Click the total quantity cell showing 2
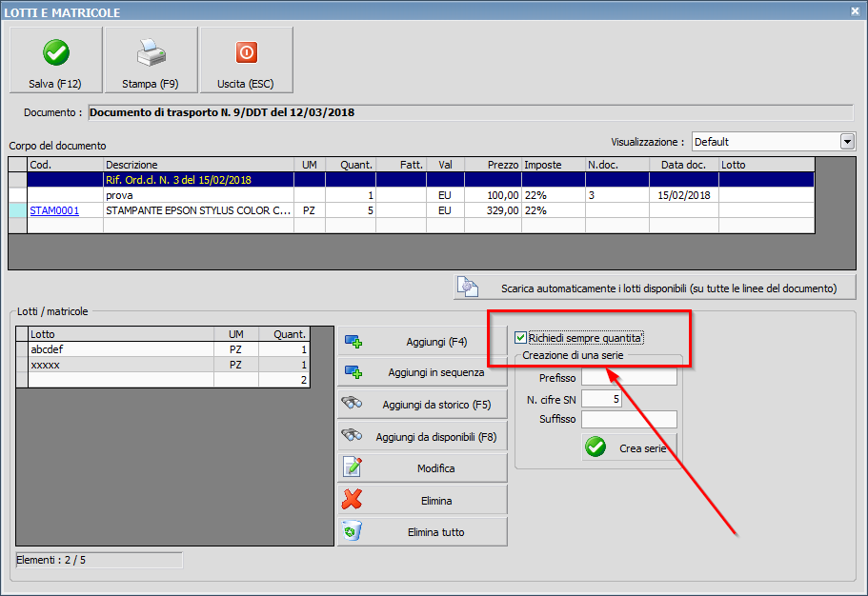868x596 pixels. [284, 380]
